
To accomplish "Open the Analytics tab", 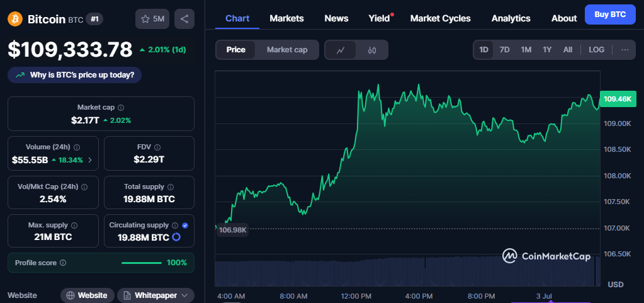I will [x=511, y=18].
